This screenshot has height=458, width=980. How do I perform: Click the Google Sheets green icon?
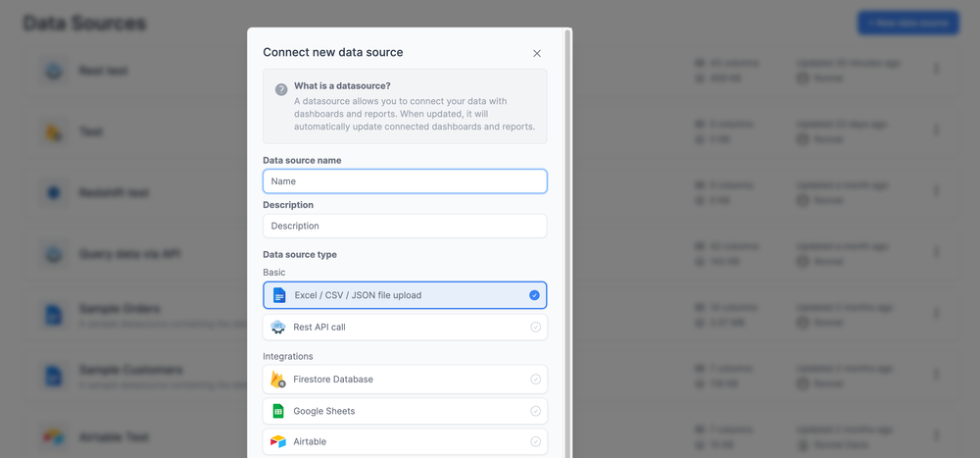coord(278,411)
